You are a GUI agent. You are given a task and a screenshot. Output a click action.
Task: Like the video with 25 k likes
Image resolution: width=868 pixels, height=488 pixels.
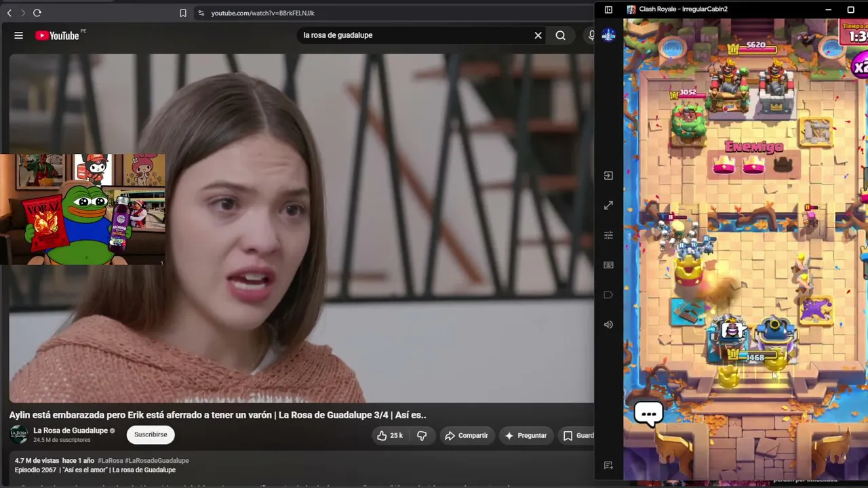[x=390, y=435]
